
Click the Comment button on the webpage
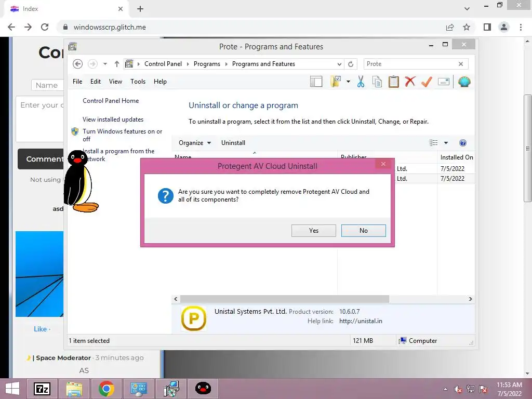tap(41, 159)
